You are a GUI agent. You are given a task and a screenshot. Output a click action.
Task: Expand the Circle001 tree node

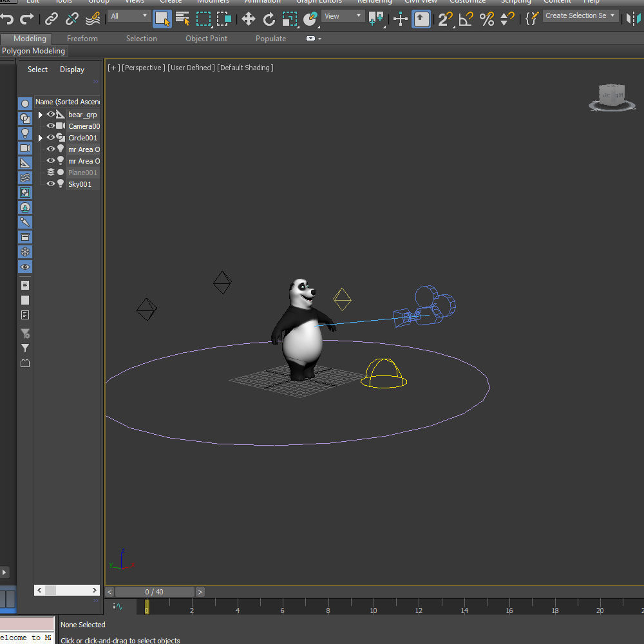[x=40, y=138]
